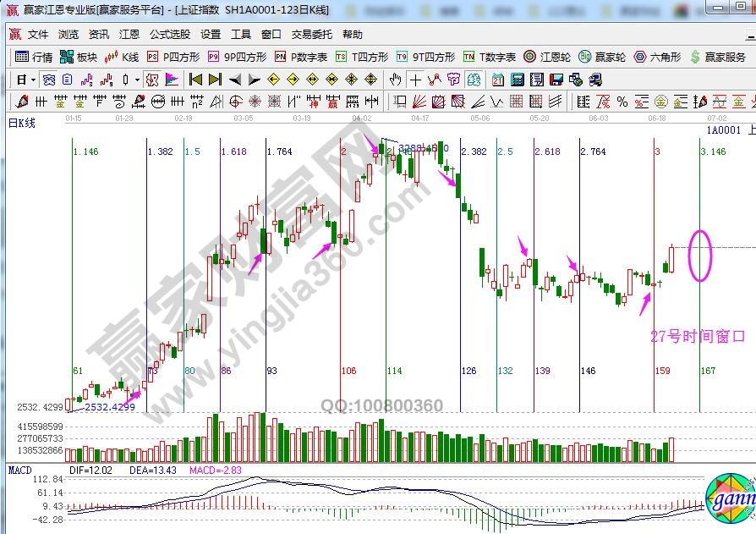Select the hand pan tool
The height and width of the screenshot is (534, 756).
(x=395, y=80)
